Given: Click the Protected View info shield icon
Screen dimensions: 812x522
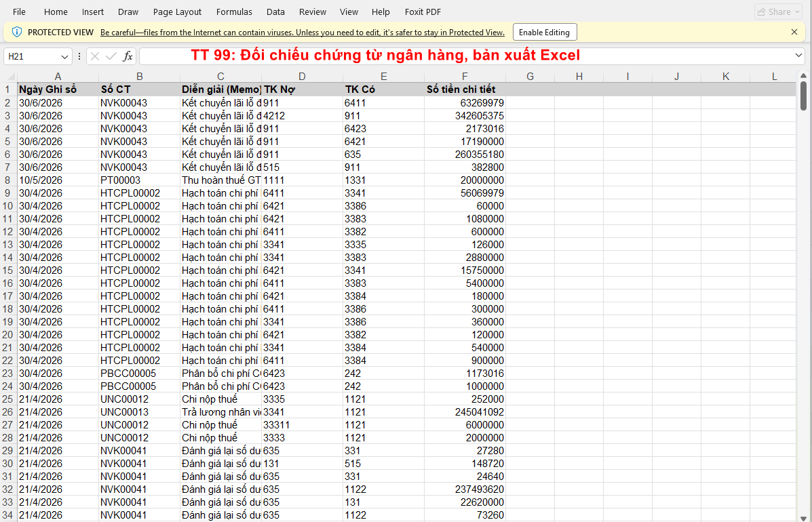Looking at the screenshot, I should pos(16,32).
